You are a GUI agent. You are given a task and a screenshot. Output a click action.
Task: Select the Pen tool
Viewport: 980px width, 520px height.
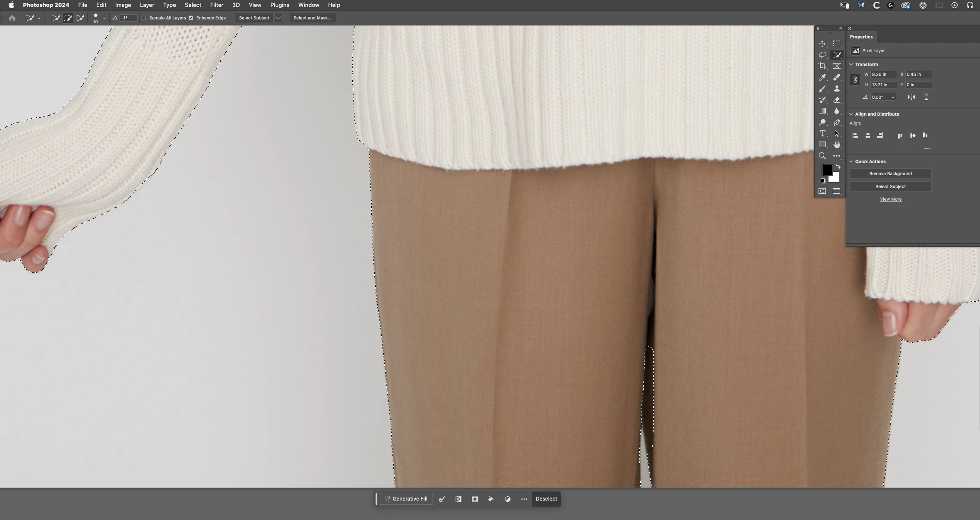(837, 123)
